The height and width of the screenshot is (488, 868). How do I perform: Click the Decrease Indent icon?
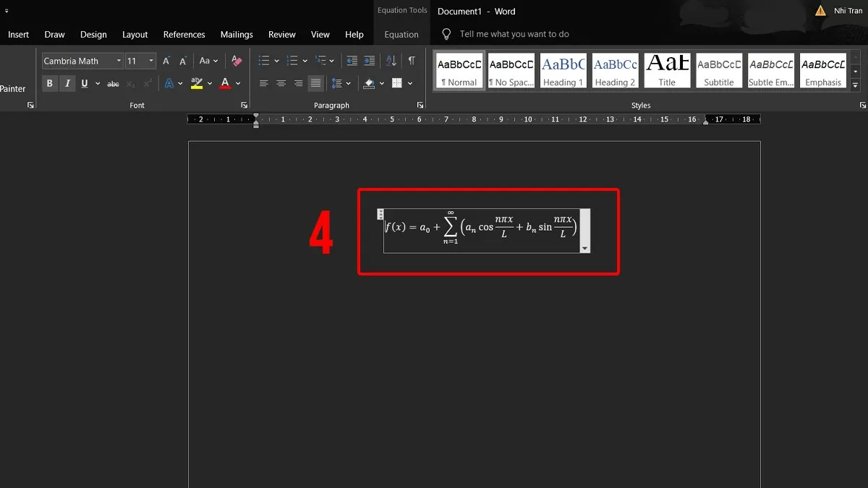coord(352,61)
